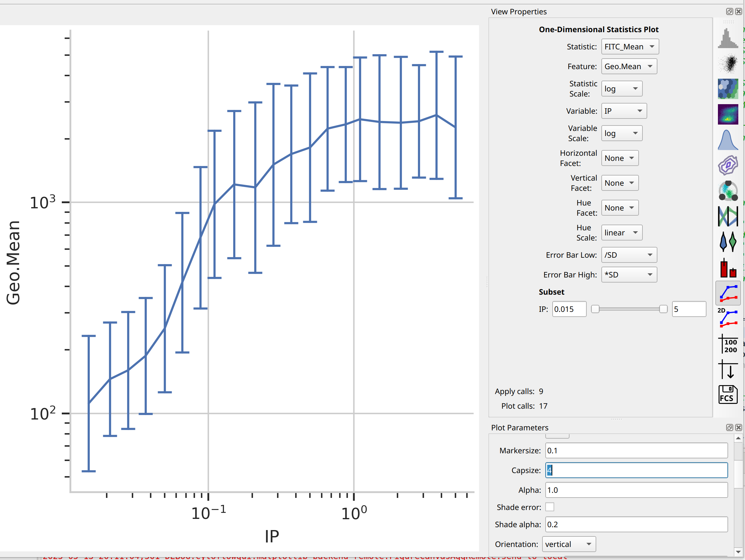Click the Export FCS icon
Image resolution: width=745 pixels, height=560 pixels.
pos(727,394)
